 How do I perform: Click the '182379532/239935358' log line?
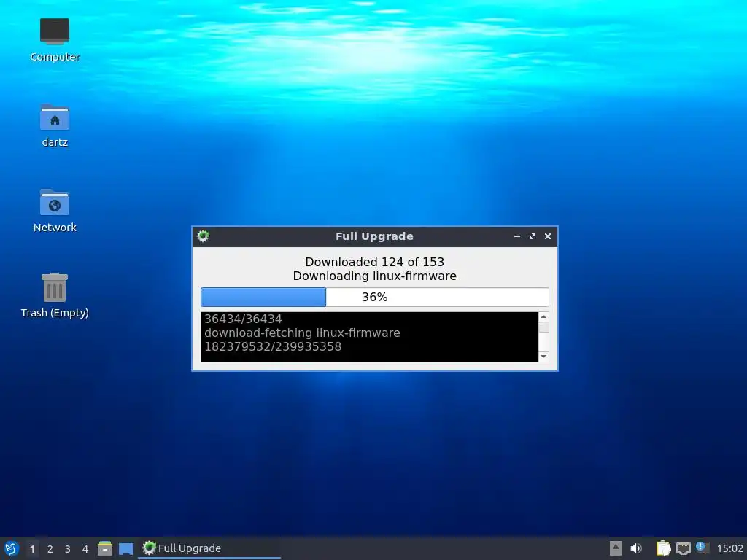tap(273, 346)
